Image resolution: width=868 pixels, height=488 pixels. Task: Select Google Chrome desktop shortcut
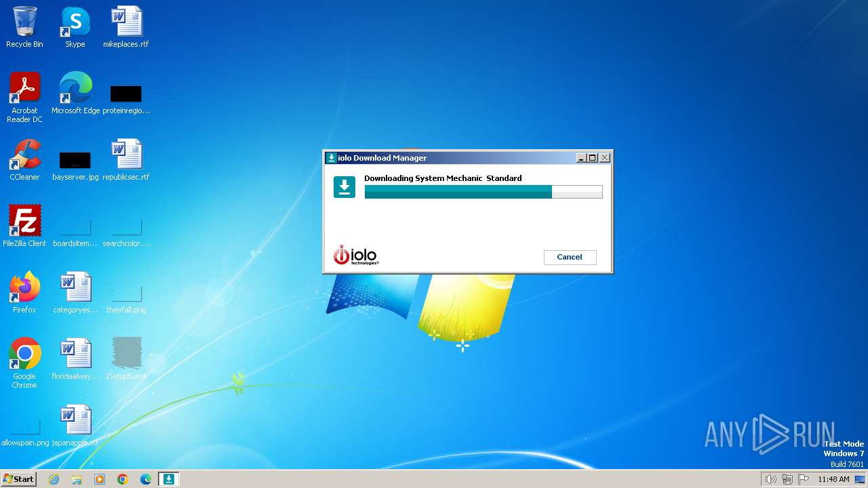[24, 363]
